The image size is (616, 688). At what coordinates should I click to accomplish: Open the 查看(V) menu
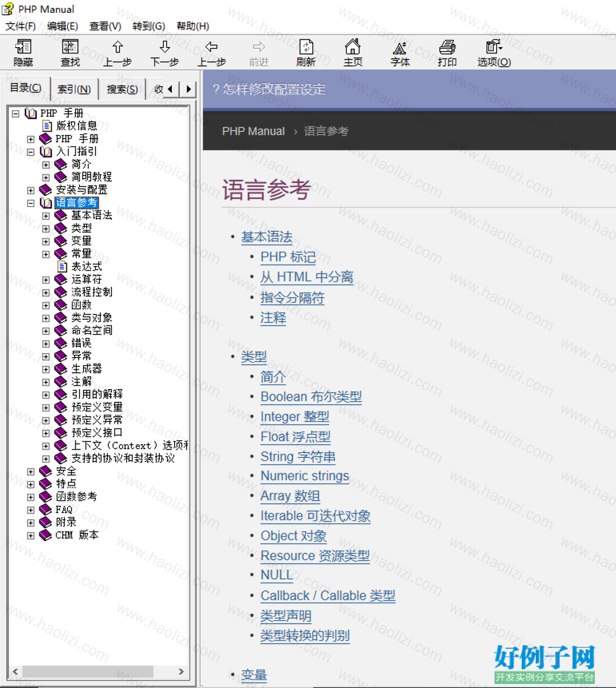coord(105,26)
